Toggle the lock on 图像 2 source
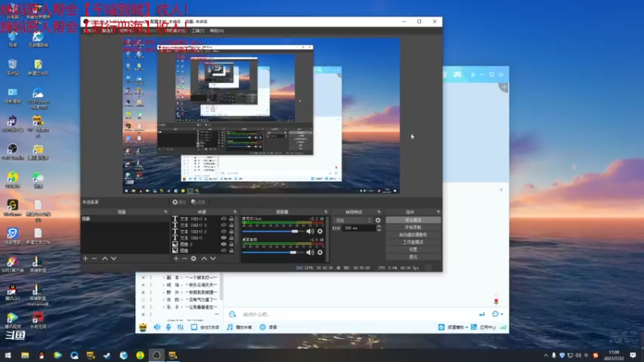This screenshot has width=644, height=362. [x=231, y=245]
